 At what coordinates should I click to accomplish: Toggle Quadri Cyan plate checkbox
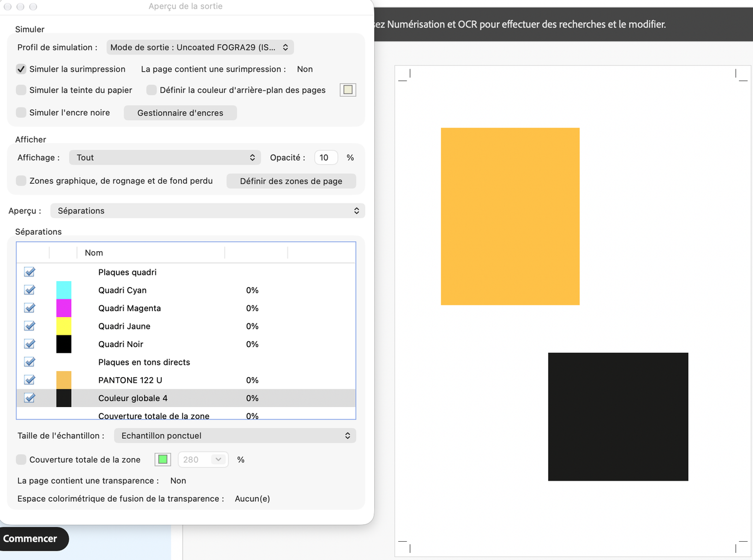pyautogui.click(x=29, y=290)
